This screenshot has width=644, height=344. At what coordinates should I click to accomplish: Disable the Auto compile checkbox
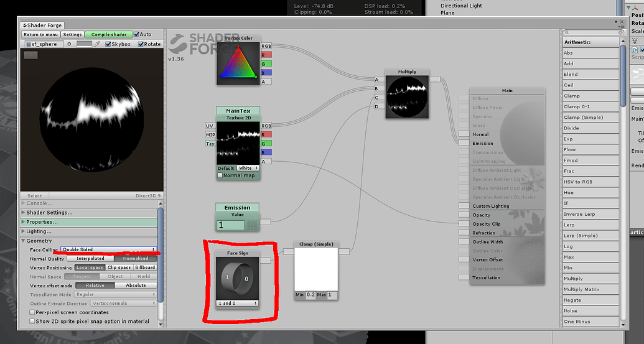click(137, 34)
